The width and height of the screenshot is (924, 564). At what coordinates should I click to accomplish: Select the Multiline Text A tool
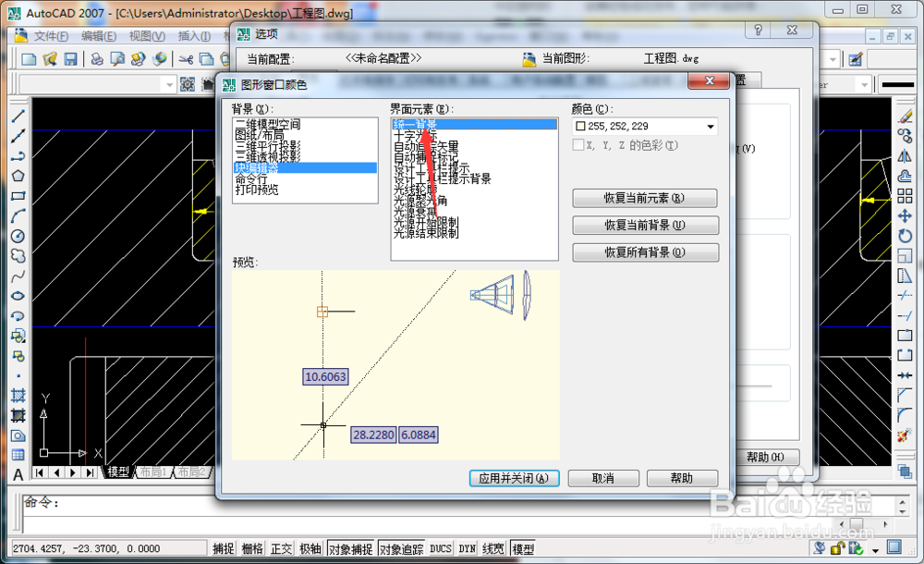coord(18,475)
